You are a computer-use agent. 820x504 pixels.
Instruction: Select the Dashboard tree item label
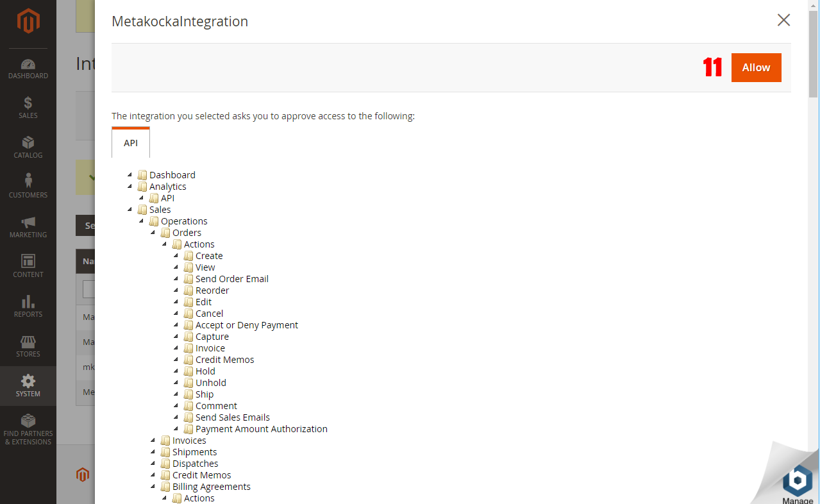(x=172, y=175)
